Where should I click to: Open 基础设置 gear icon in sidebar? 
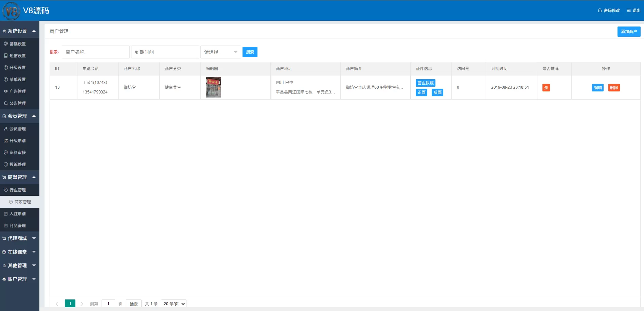[x=6, y=44]
